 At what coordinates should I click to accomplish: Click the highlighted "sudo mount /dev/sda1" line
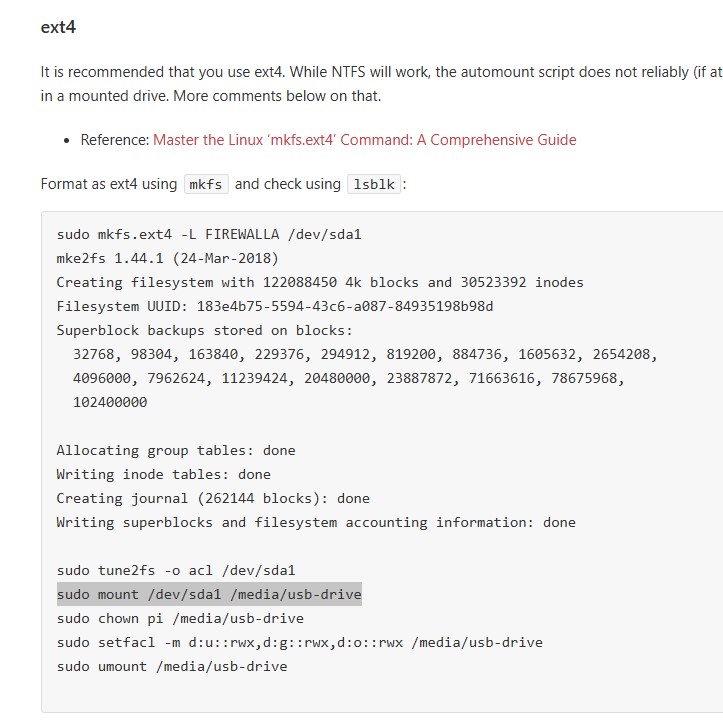(x=208, y=594)
